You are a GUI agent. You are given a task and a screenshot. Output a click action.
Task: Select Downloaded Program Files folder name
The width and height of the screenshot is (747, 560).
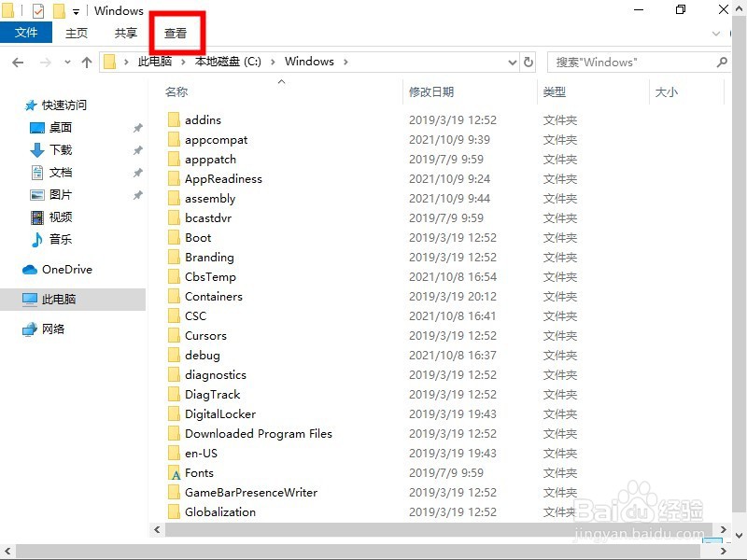click(x=259, y=434)
